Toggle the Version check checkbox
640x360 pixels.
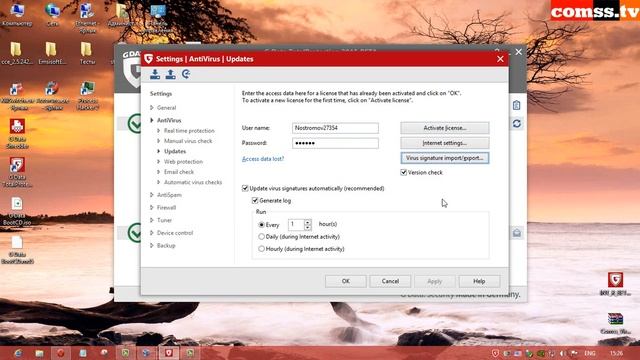coord(403,173)
